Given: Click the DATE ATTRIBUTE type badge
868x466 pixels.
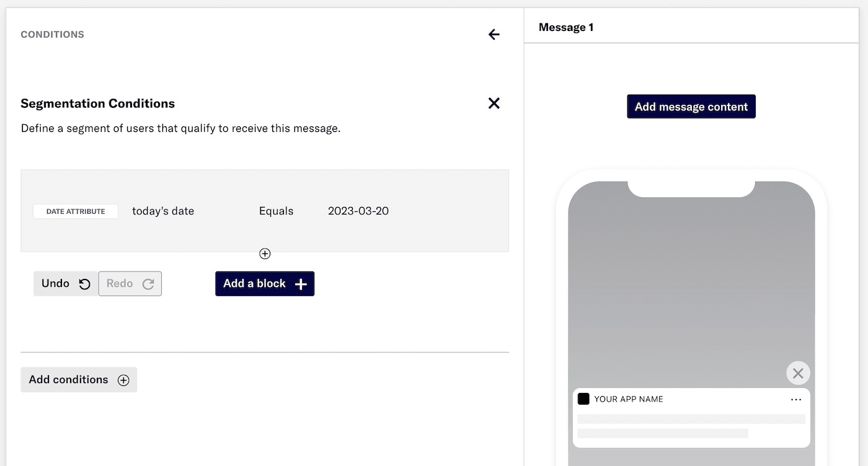Looking at the screenshot, I should tap(76, 211).
